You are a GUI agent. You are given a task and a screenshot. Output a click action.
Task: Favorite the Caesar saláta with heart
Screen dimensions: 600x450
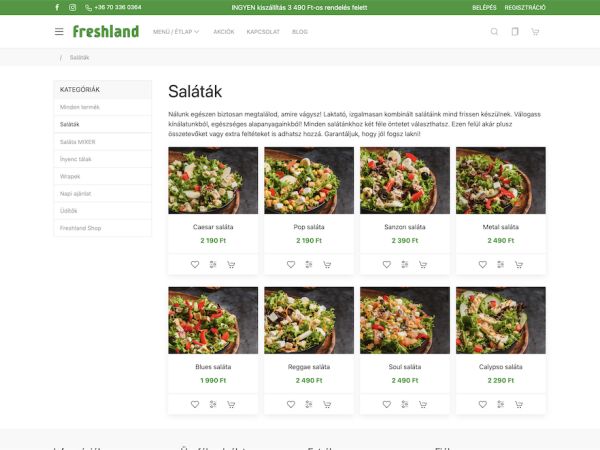coord(195,264)
